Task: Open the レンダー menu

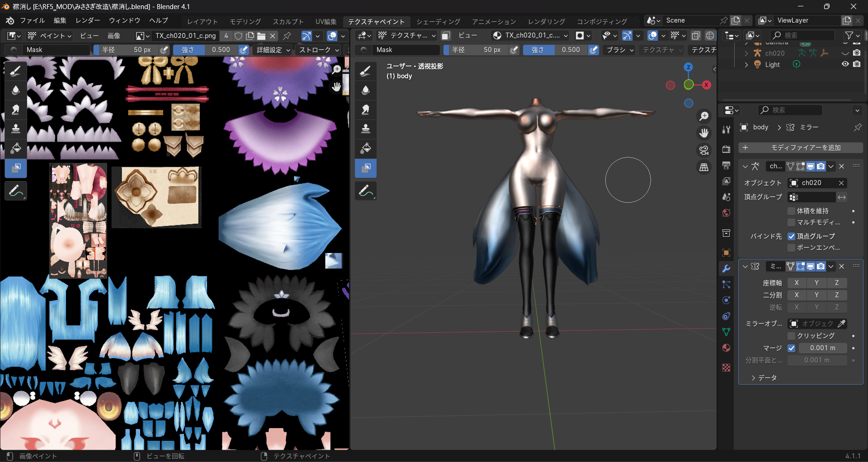Action: [88, 20]
